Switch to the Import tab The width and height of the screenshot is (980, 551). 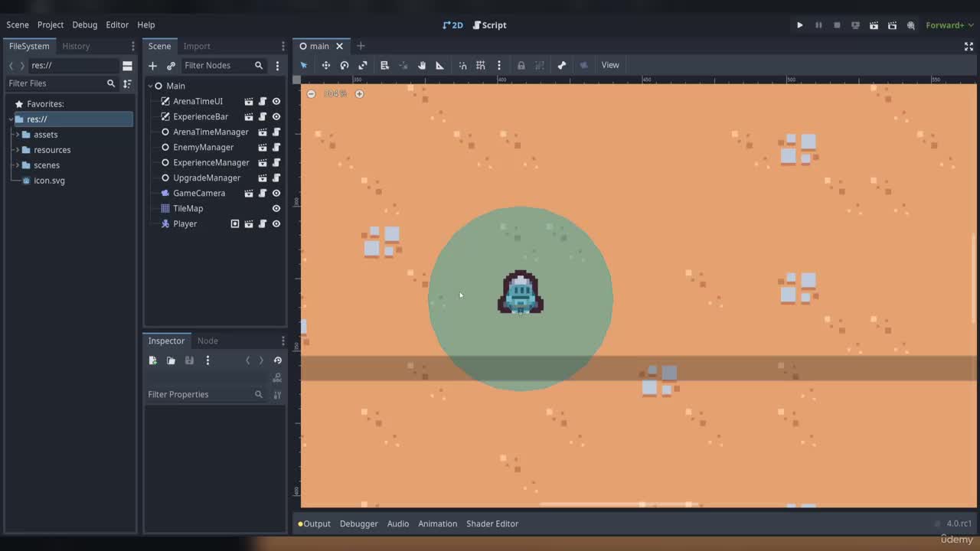click(x=197, y=46)
